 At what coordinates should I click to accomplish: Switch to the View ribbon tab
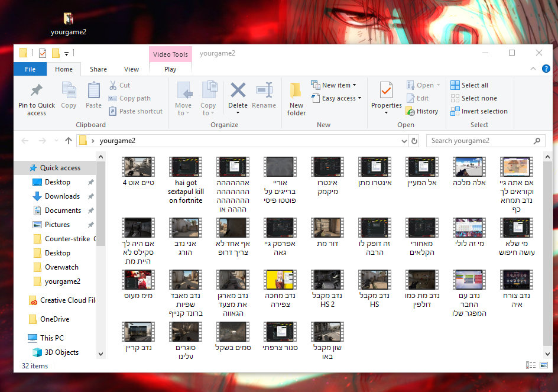coord(131,69)
